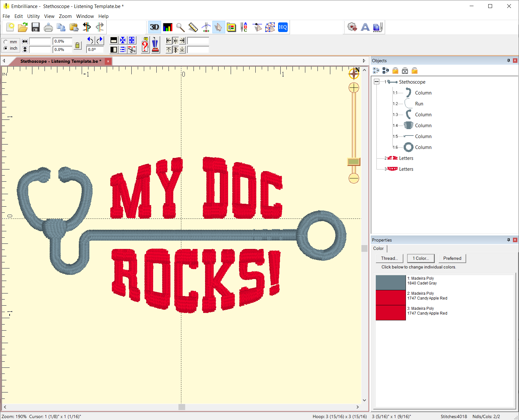Click the red question mark help icon
This screenshot has width=519, height=420.
click(x=145, y=45)
